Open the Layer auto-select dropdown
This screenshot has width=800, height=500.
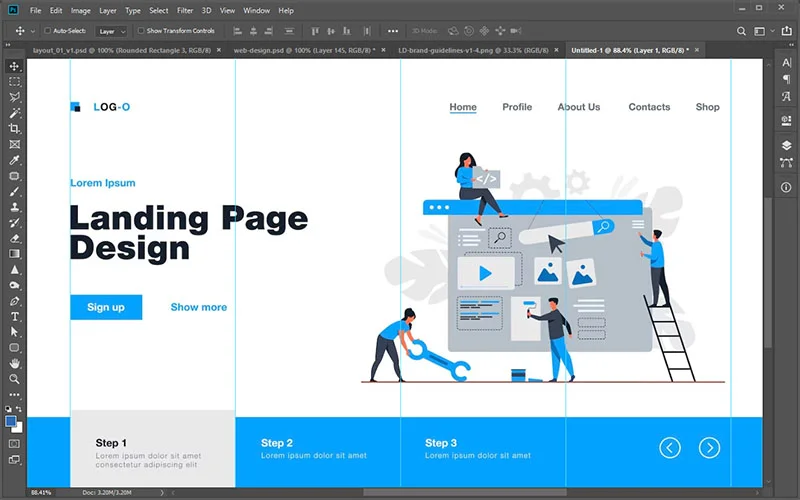point(111,31)
